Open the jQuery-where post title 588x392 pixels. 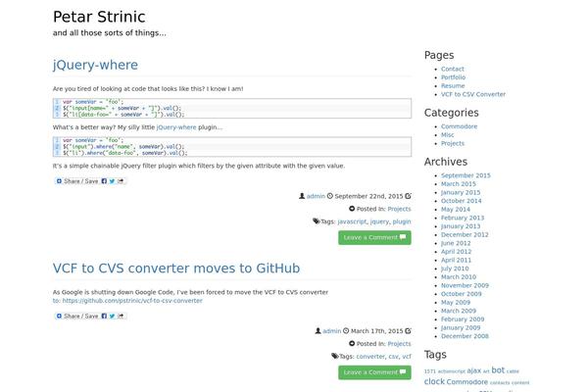click(x=95, y=65)
